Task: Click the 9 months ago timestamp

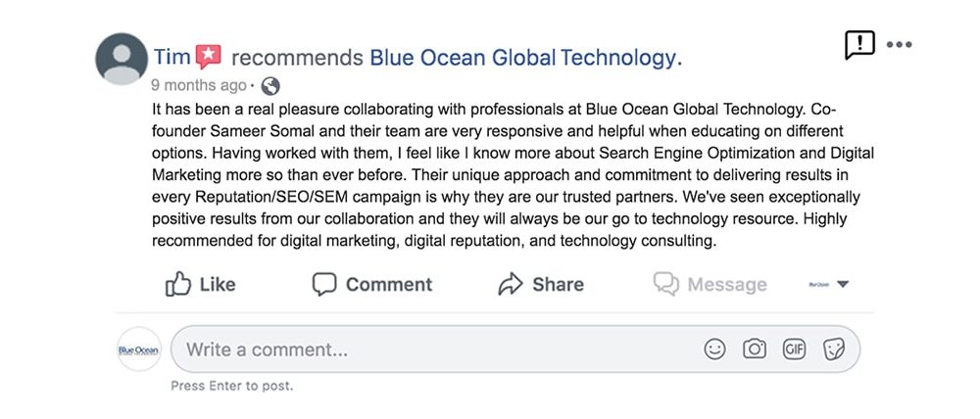Action: click(199, 85)
